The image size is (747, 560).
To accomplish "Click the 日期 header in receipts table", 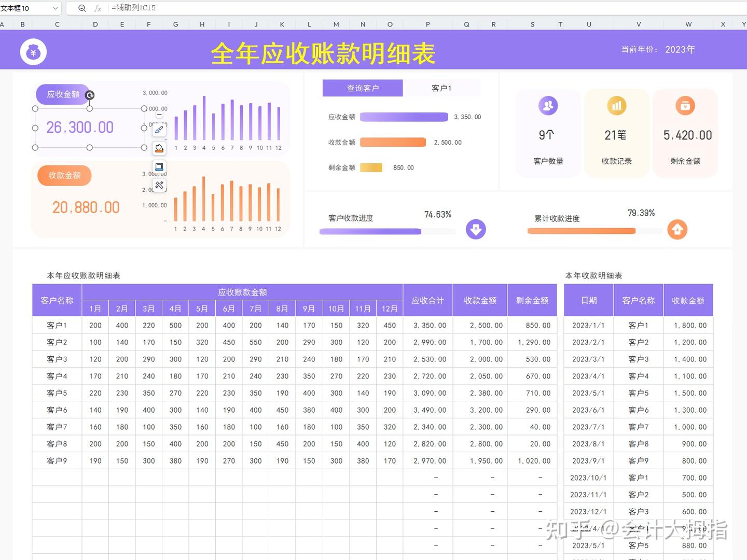I will [589, 300].
